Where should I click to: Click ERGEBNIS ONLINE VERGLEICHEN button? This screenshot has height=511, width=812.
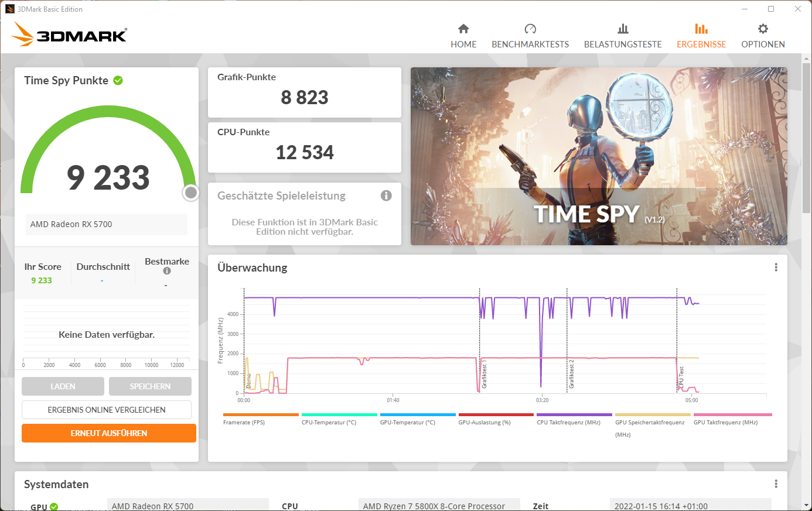pyautogui.click(x=107, y=410)
